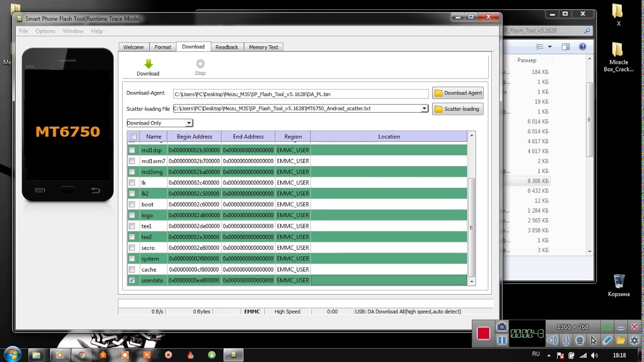The width and height of the screenshot is (644, 362).
Task: Take a snapshot with recorder camera icon
Action: pyautogui.click(x=502, y=327)
